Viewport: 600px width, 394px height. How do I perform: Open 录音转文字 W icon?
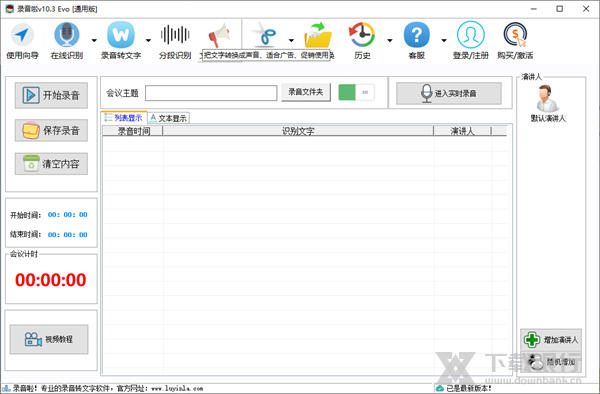click(x=121, y=34)
